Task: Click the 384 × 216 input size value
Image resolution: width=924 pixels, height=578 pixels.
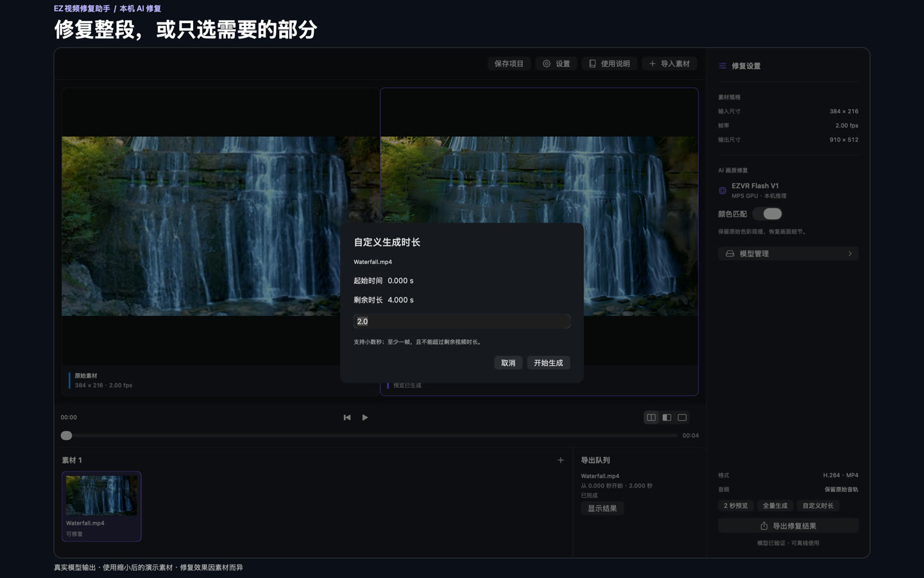Action: click(844, 111)
